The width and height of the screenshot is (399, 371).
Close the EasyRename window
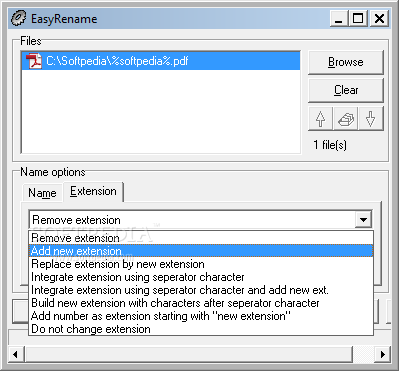click(x=379, y=18)
